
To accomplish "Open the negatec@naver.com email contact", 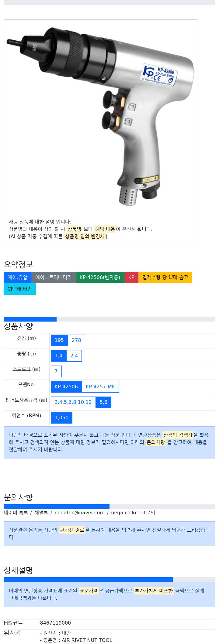I will point(79,513).
